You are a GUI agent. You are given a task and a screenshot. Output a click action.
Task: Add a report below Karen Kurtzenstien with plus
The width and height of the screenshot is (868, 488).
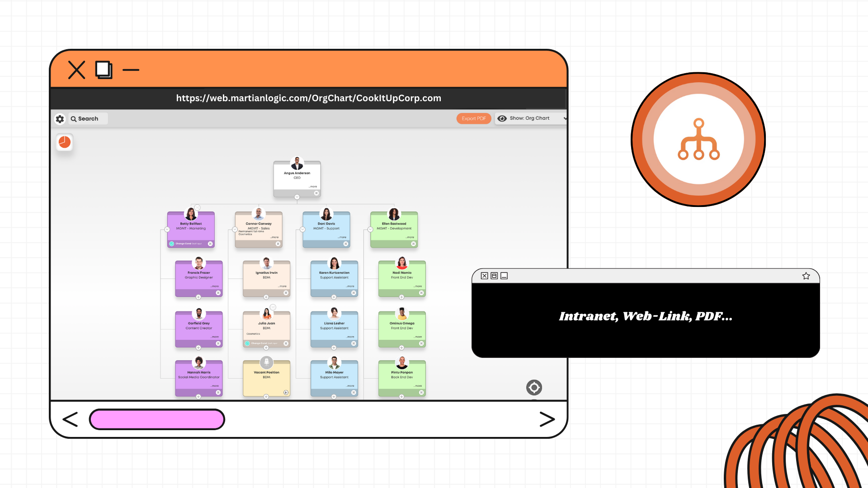(334, 297)
